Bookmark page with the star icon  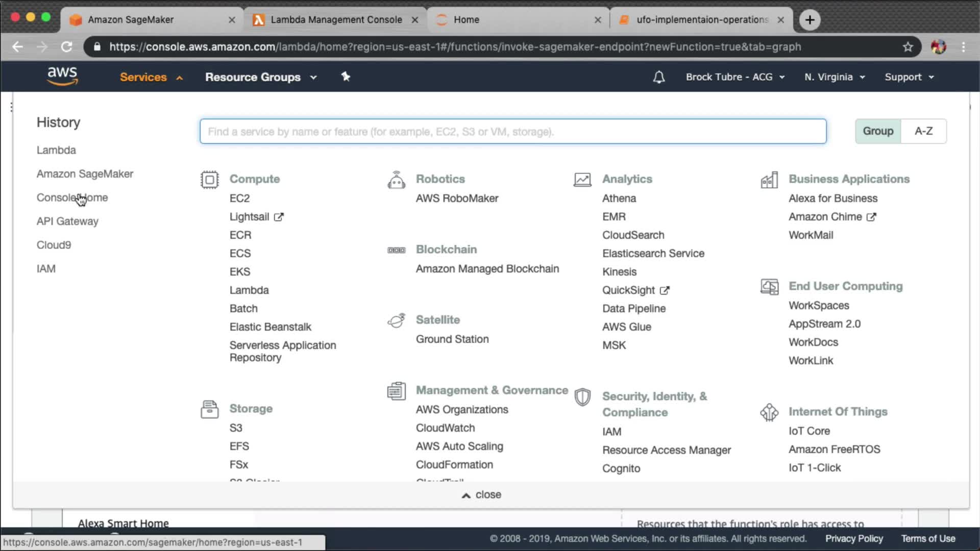tap(908, 47)
